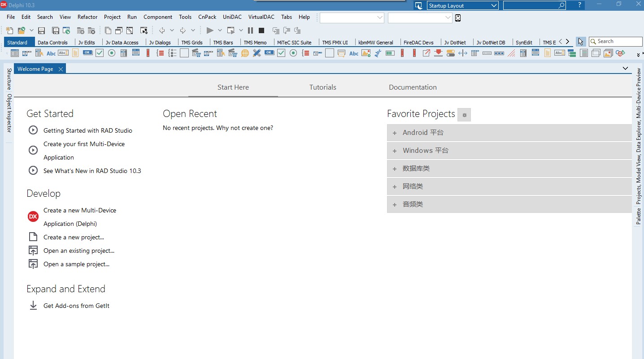Select the globe component in palette
Screen dimensions: 644x359
coord(245,53)
